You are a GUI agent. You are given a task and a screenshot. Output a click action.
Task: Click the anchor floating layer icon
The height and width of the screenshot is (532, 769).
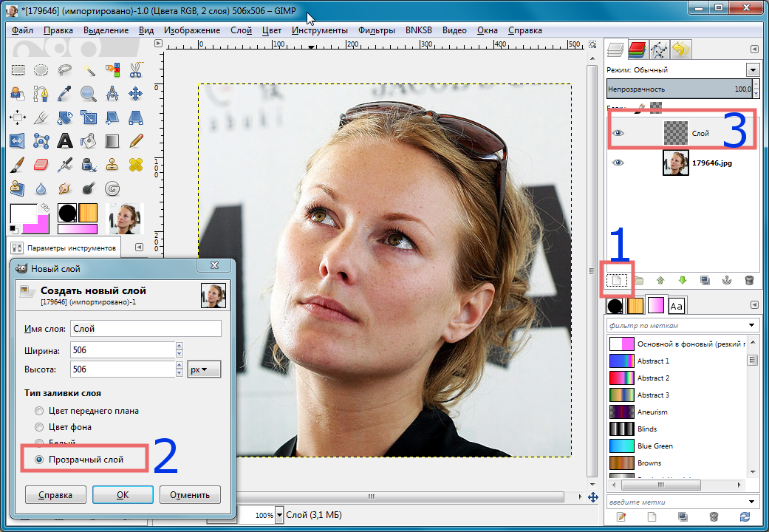(x=727, y=280)
